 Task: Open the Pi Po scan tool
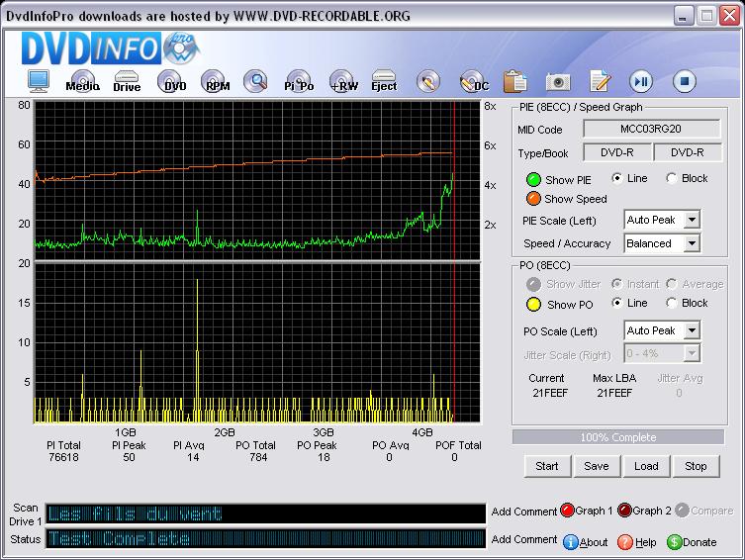[299, 81]
